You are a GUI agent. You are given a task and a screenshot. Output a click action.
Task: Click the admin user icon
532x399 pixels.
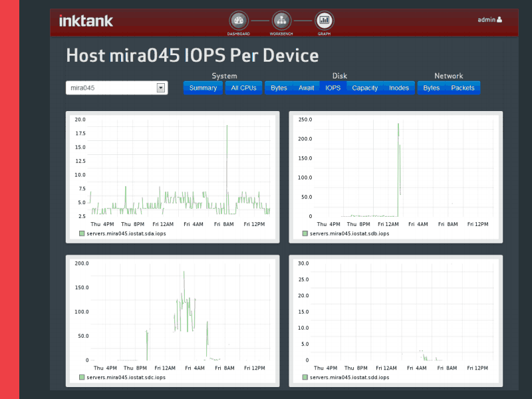(499, 20)
